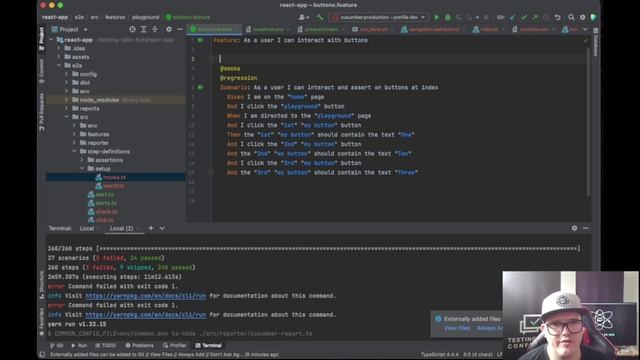This screenshot has height=360, width=640.
Task: Minimize the terminal panel
Action: [x=586, y=228]
